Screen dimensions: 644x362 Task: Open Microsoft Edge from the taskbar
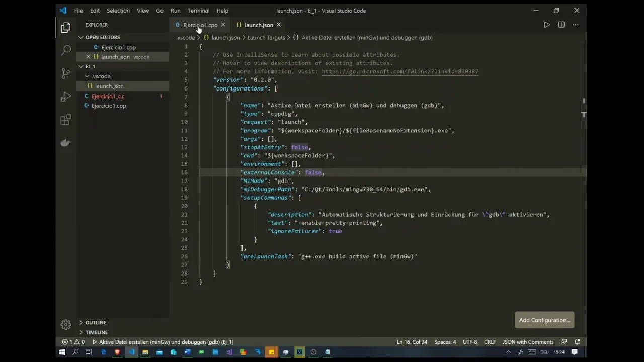coord(104,352)
